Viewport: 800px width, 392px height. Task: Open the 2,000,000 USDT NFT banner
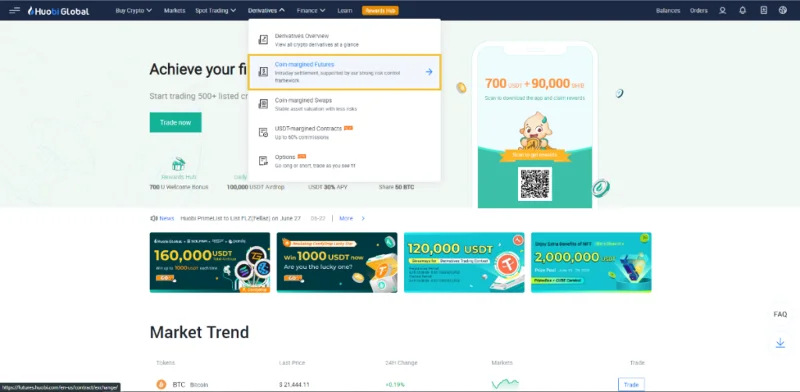coord(591,262)
